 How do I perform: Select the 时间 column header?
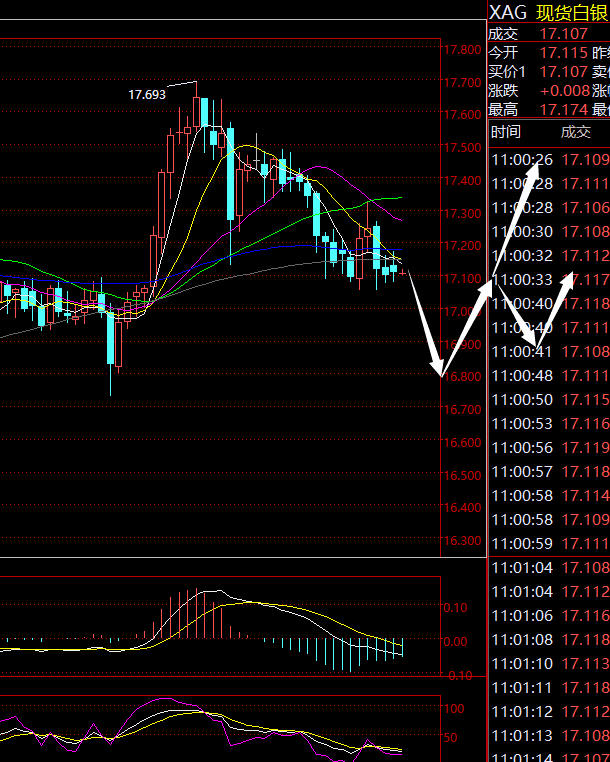tap(506, 132)
